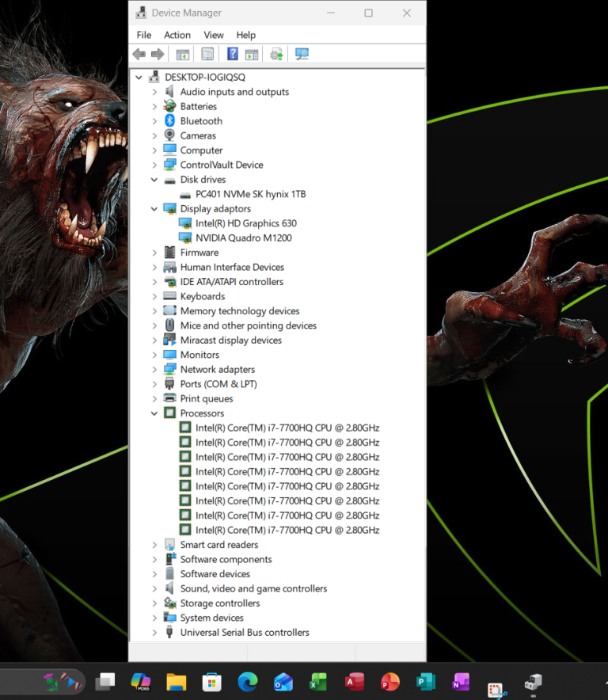The image size is (608, 700).
Task: Click the Update device driver toolbar icon
Action: [x=276, y=54]
